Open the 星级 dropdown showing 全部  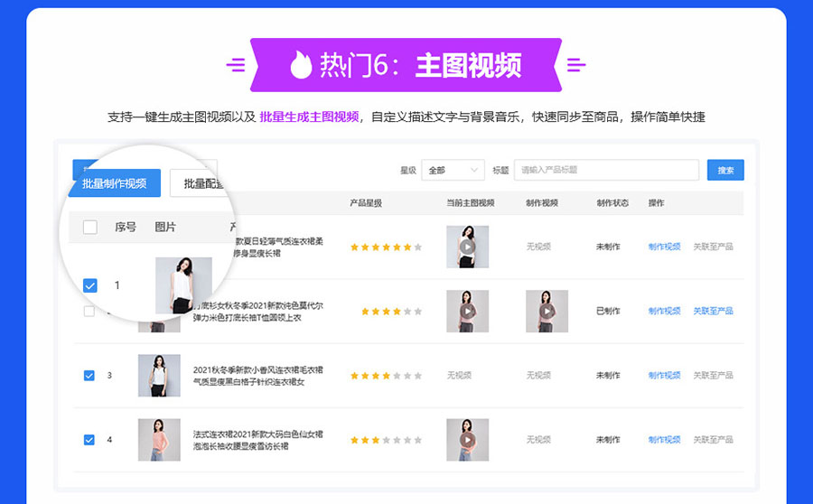453,170
